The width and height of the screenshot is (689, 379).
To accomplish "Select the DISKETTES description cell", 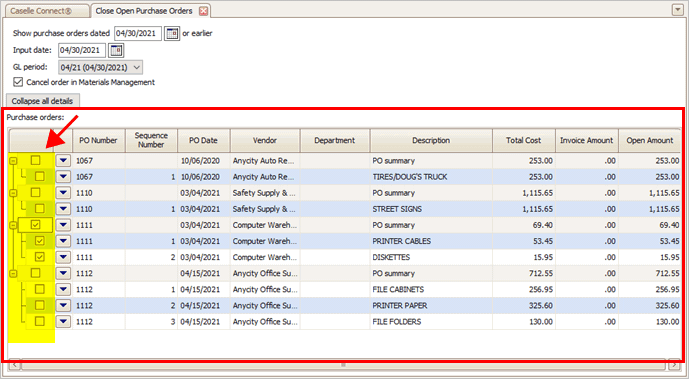I will pyautogui.click(x=432, y=257).
